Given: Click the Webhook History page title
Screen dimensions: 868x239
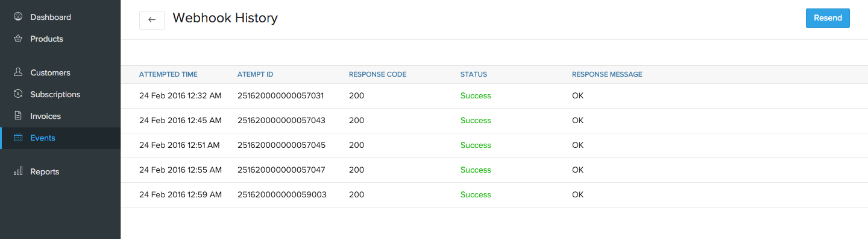Looking at the screenshot, I should (x=225, y=19).
